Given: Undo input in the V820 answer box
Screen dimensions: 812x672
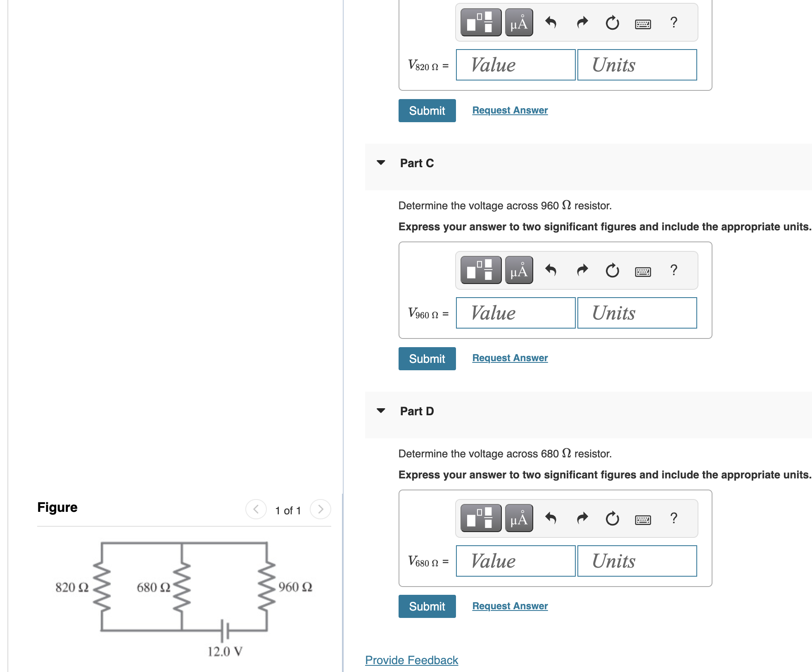Looking at the screenshot, I should [x=551, y=23].
